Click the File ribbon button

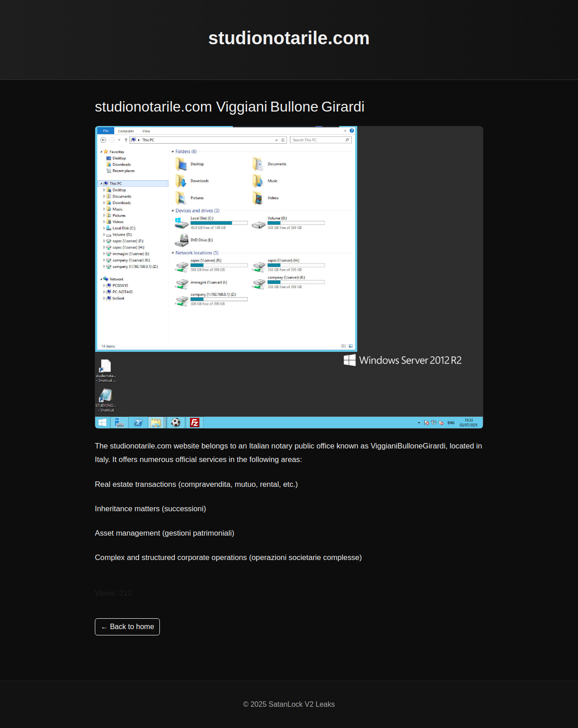coord(106,131)
